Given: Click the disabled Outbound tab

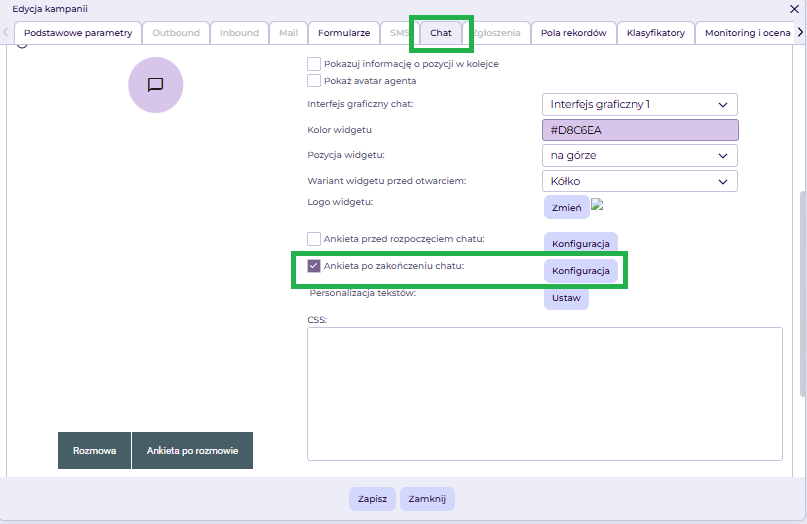Looking at the screenshot, I should click(176, 33).
